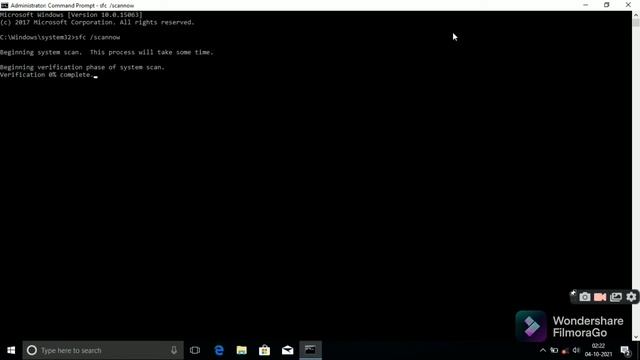Click the vertical scrollbar thumb

coord(636,22)
